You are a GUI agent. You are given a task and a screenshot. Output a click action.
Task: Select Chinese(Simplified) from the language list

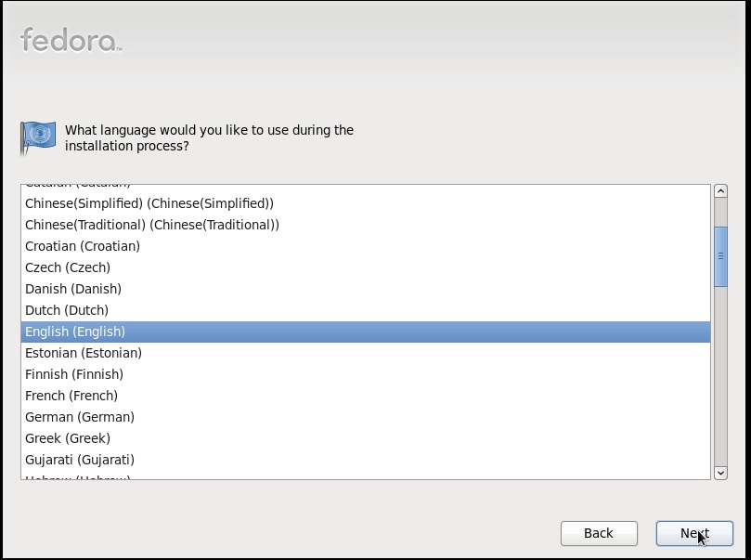[366, 203]
